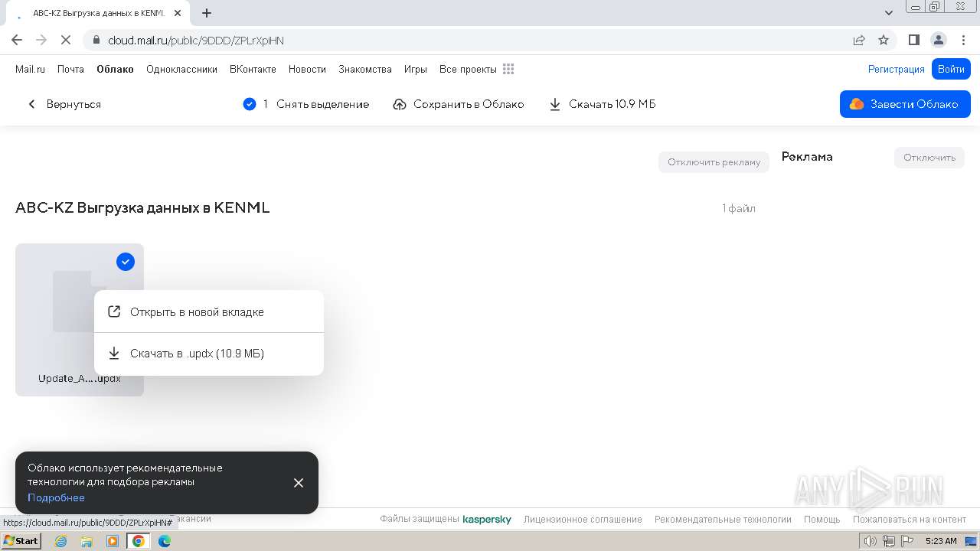
Task: Toggle the file selection checkmark on Update file
Action: [x=126, y=262]
